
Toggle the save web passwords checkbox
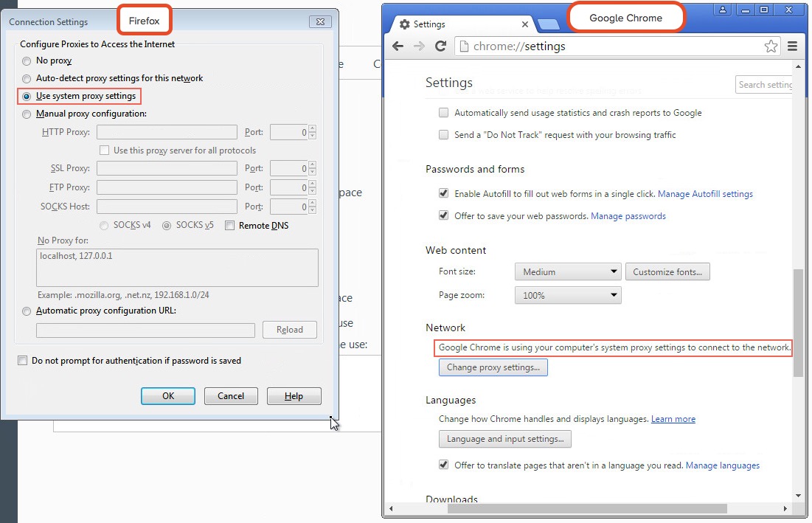coord(444,216)
